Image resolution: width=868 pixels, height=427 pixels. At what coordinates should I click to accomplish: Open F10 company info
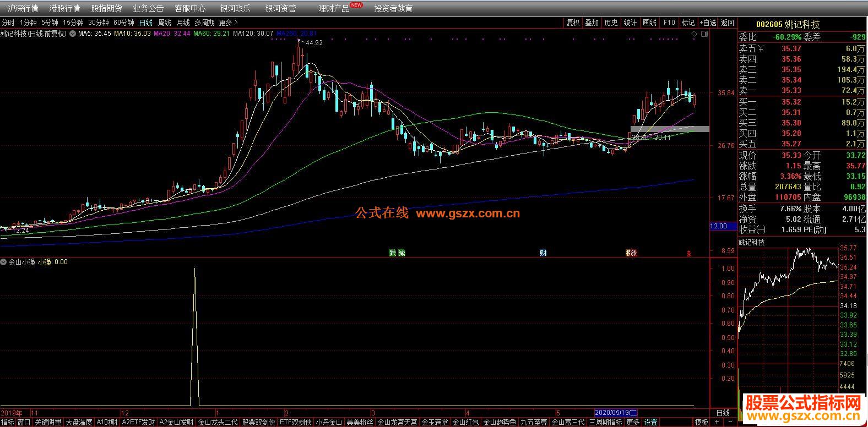669,23
